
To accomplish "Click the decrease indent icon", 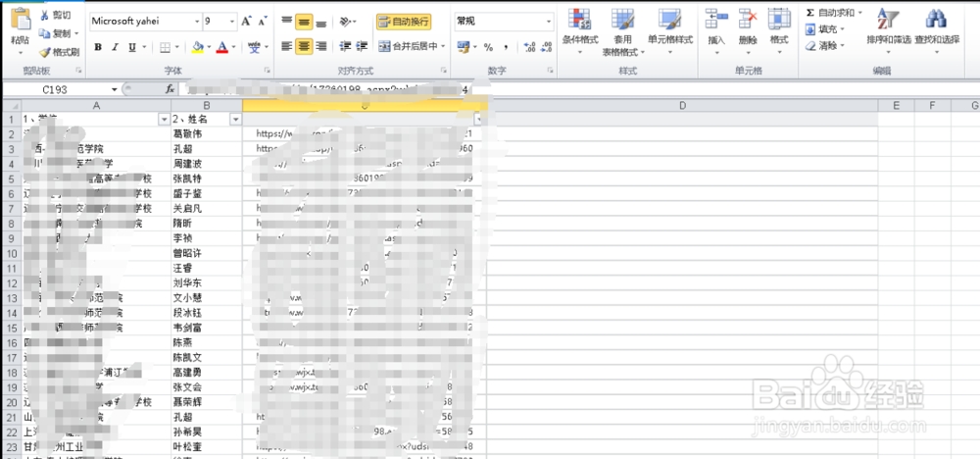I will click(x=344, y=46).
